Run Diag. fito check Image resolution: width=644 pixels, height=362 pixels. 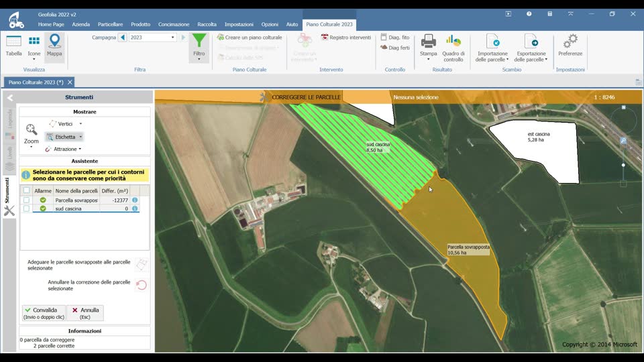tap(394, 38)
